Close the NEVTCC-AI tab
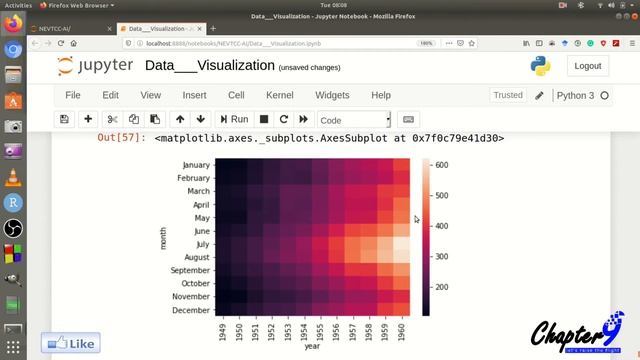The height and width of the screenshot is (360, 640). [x=109, y=29]
